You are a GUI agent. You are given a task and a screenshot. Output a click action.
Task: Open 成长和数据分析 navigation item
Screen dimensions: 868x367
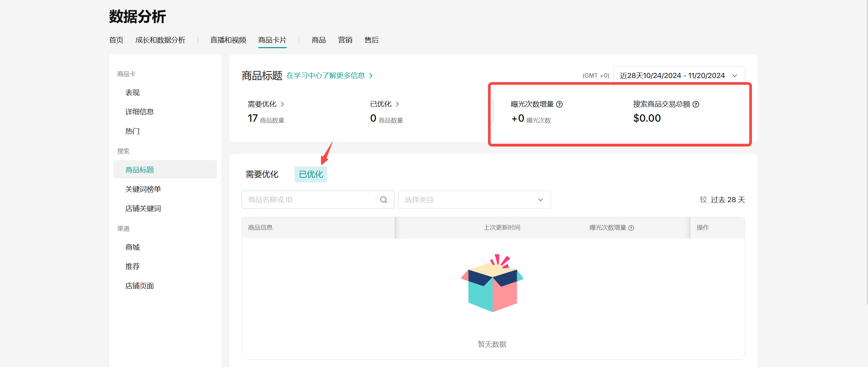[x=160, y=40]
